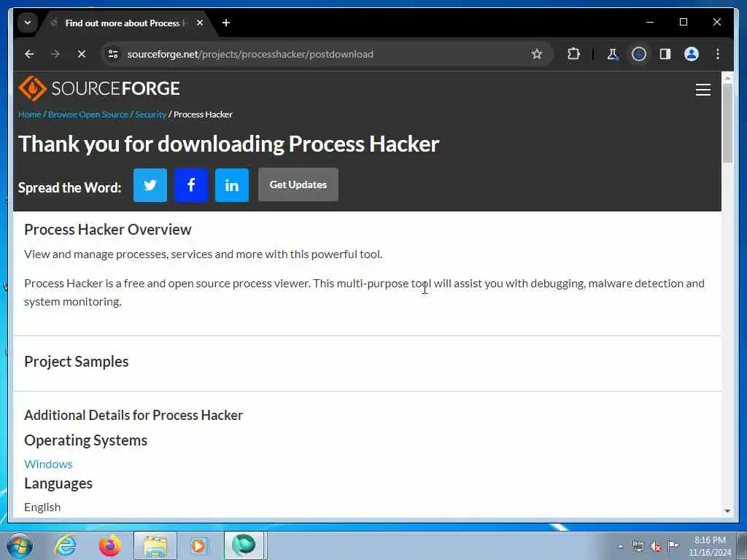Image resolution: width=747 pixels, height=560 pixels.
Task: Click the network tray icon
Action: click(638, 546)
